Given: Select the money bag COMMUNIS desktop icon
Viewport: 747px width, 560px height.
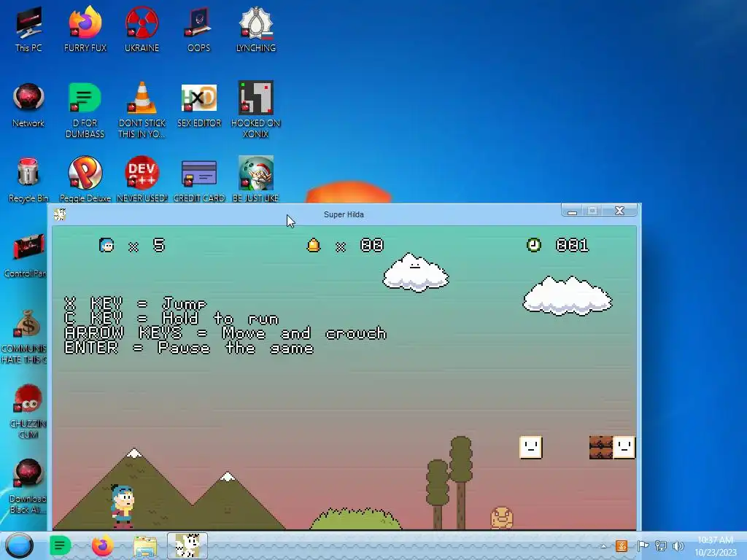Looking at the screenshot, I should point(25,335).
